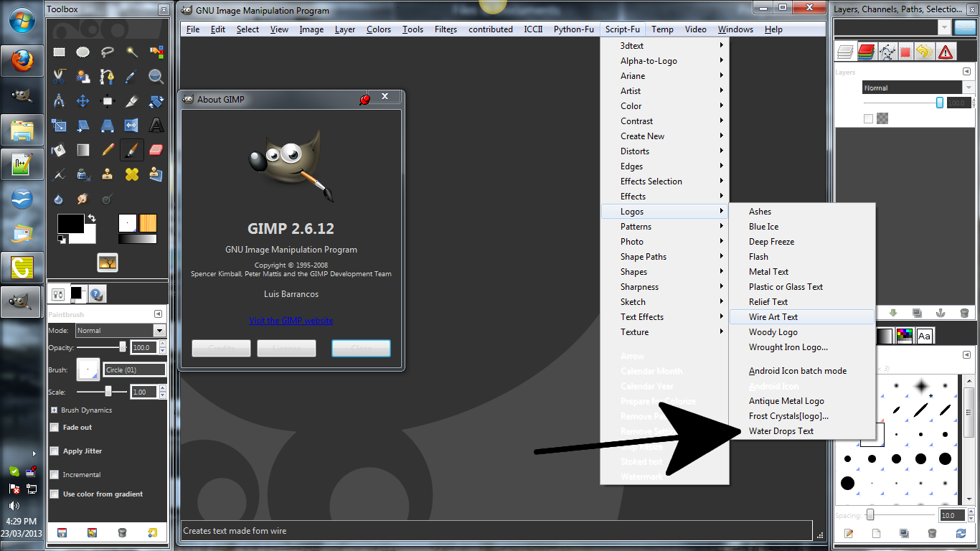Select the Paintbrush tool

point(132,150)
